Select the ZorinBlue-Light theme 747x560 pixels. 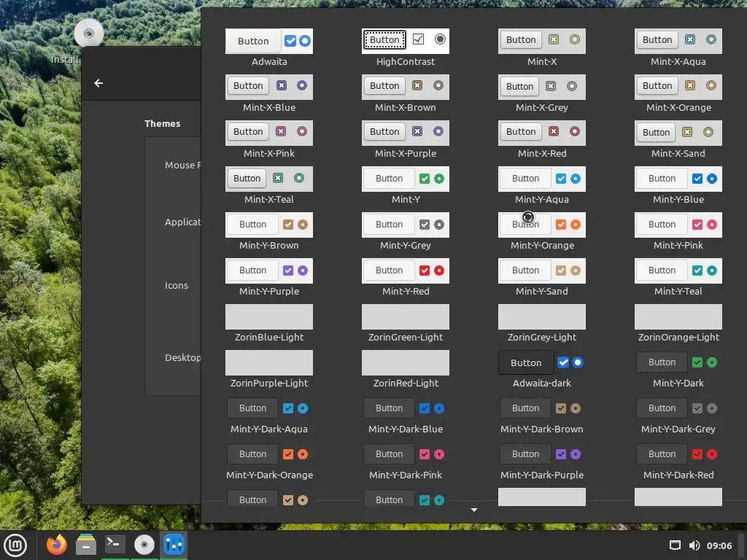click(269, 323)
